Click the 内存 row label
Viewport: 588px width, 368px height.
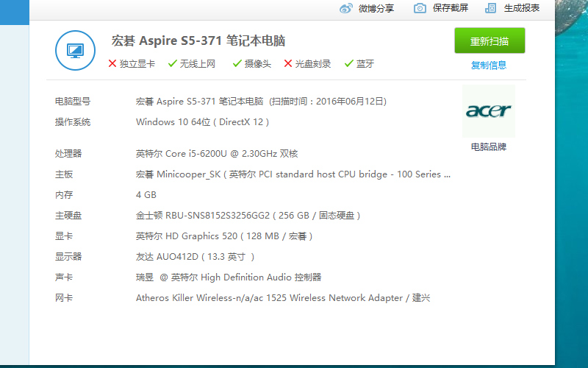(64, 195)
